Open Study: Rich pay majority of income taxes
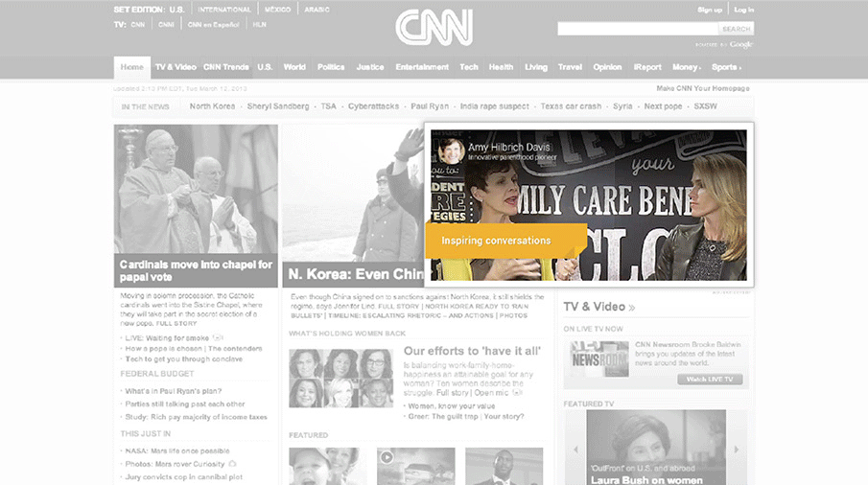The image size is (868, 485). click(x=196, y=417)
